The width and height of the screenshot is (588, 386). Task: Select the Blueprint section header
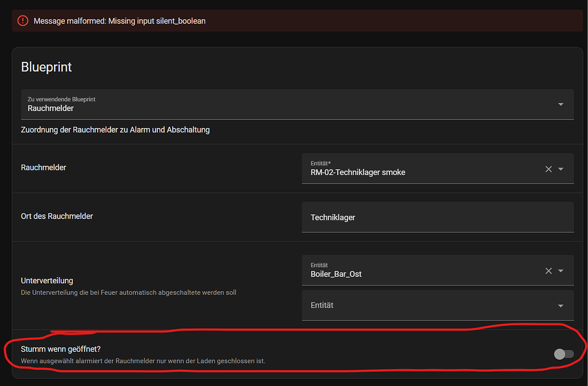click(46, 67)
